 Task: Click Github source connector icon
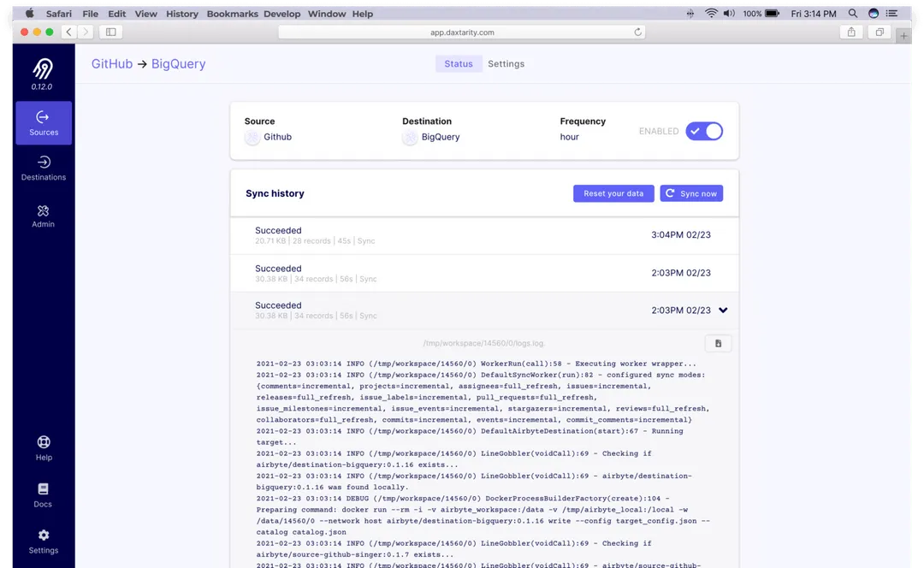[x=252, y=137]
